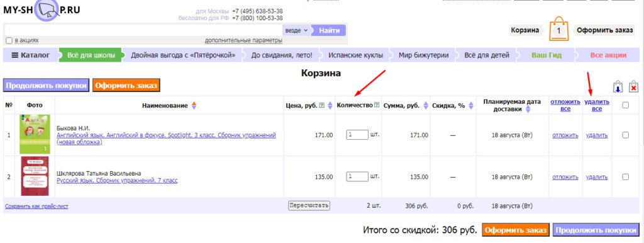Click the MY-SHOP.RU logo
This screenshot has height=243, width=644.
click(x=42, y=10)
